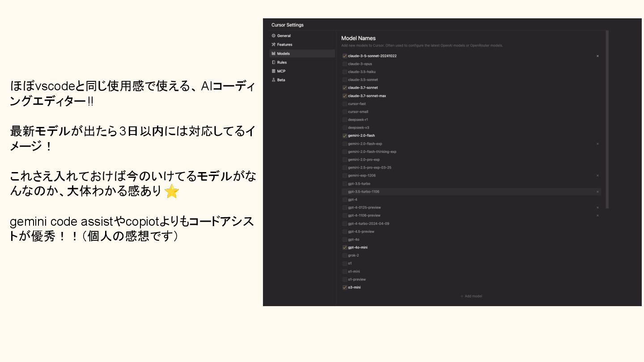Tick the gemini-exp-1206 checkbox

[345, 176]
